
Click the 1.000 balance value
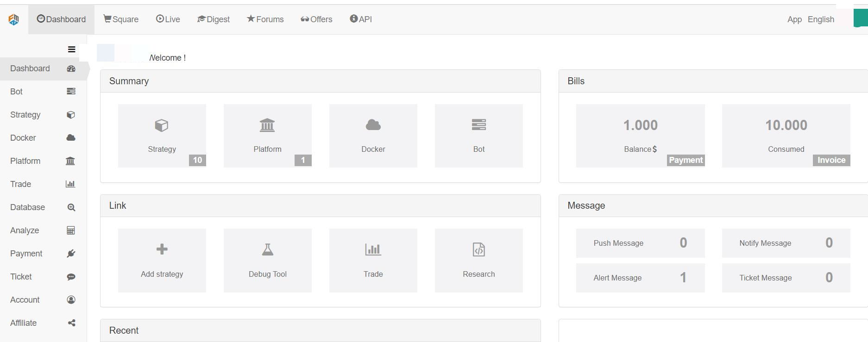(641, 125)
